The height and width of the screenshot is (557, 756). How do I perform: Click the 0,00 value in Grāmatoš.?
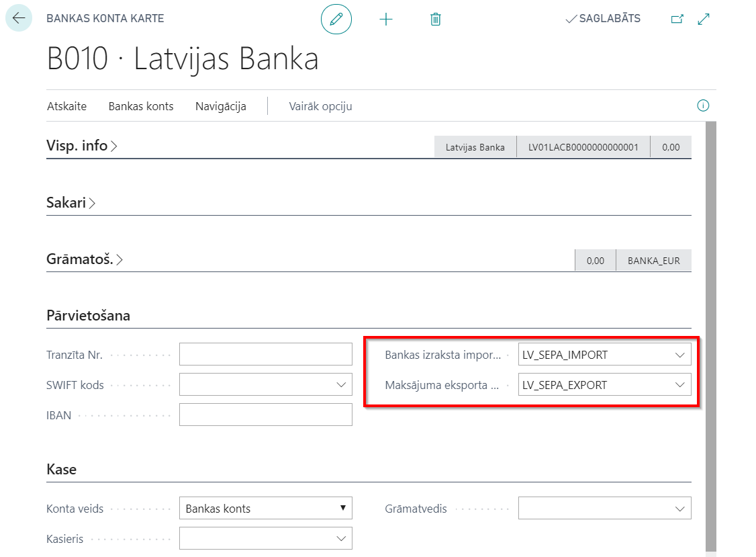coord(595,261)
